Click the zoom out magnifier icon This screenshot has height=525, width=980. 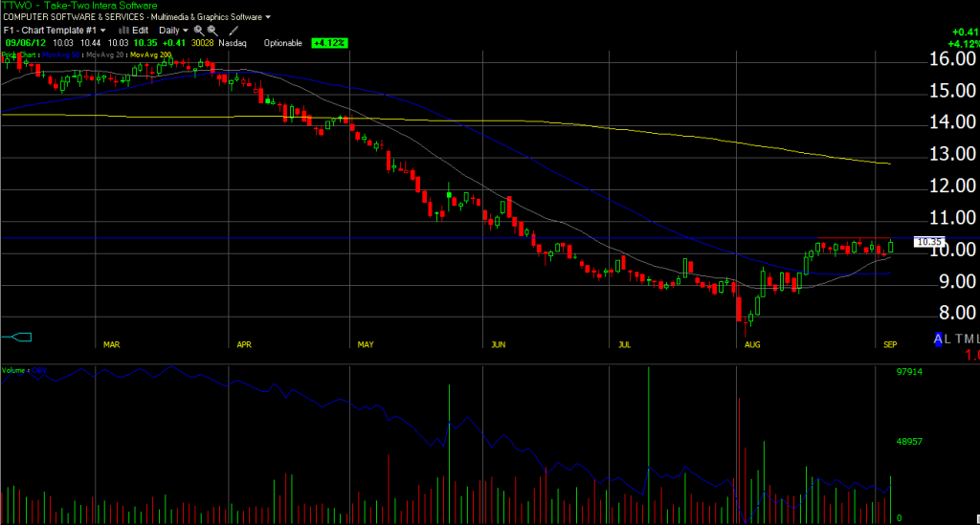[x=212, y=30]
